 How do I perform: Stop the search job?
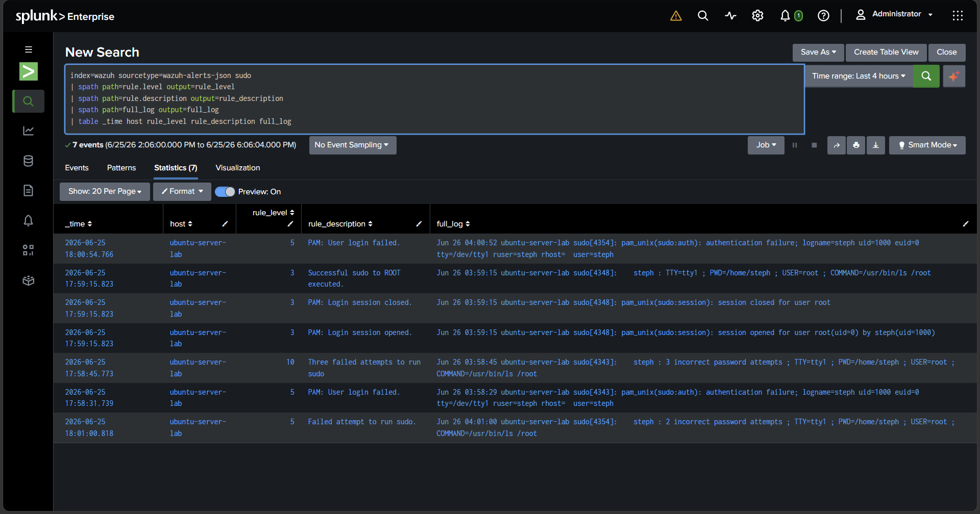coord(814,145)
